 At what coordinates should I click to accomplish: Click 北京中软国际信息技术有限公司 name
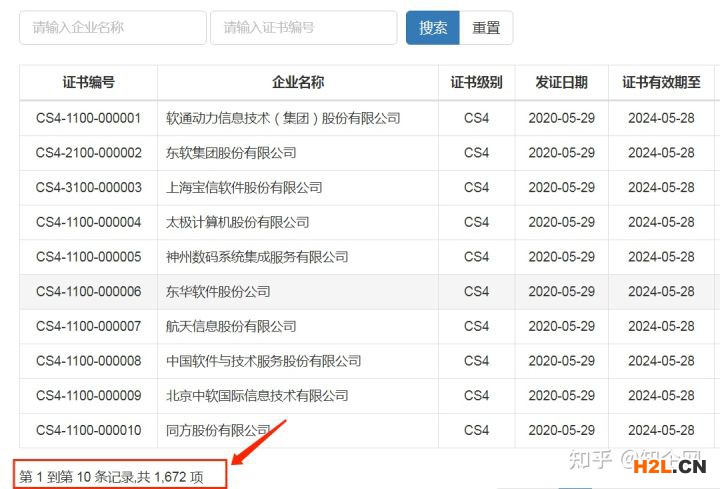pos(257,396)
